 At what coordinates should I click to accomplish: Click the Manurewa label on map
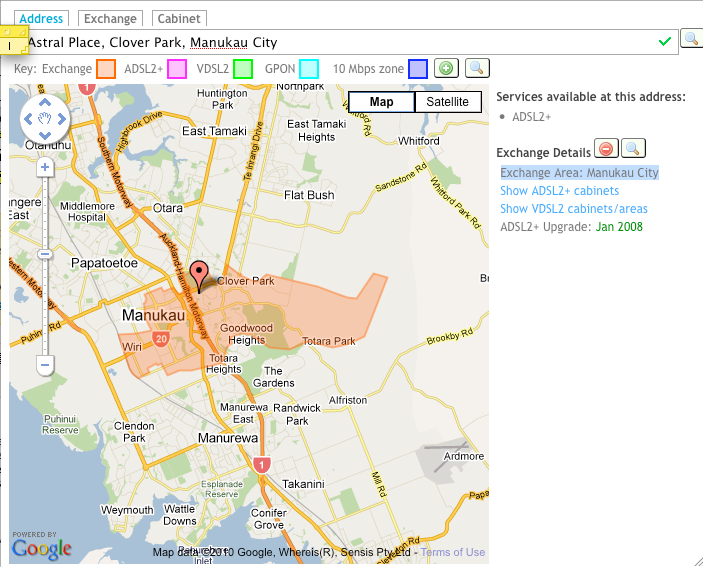(x=228, y=438)
